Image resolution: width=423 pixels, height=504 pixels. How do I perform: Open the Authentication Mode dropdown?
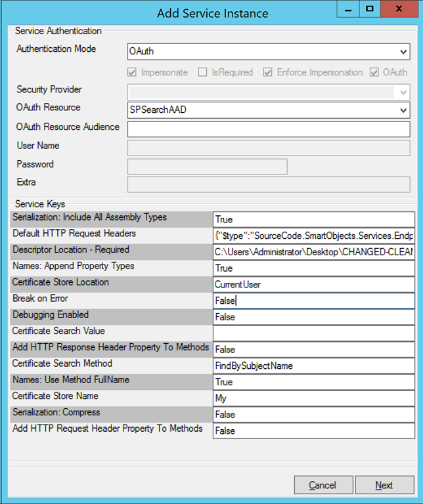[269, 52]
